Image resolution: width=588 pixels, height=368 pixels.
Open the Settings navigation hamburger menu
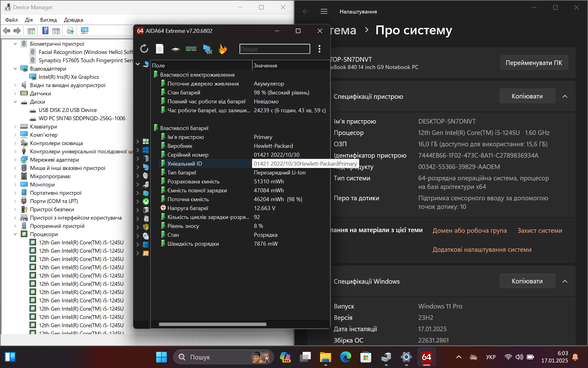click(x=324, y=12)
